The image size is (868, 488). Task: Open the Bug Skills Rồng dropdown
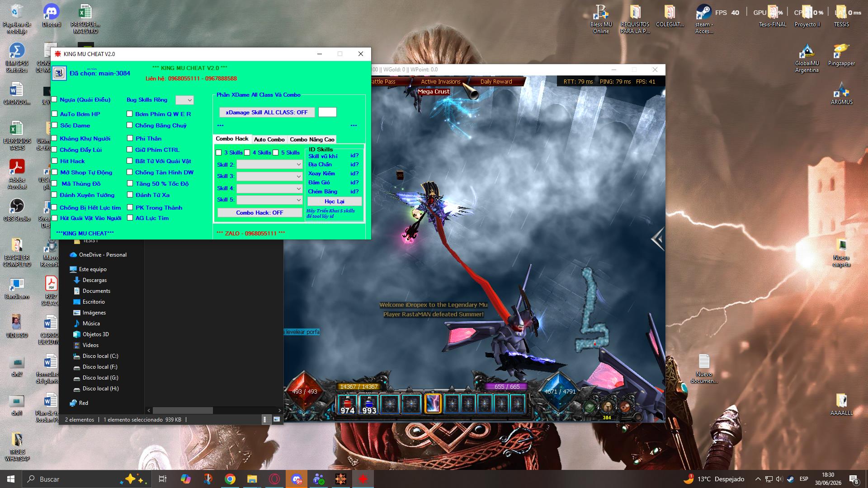[184, 100]
